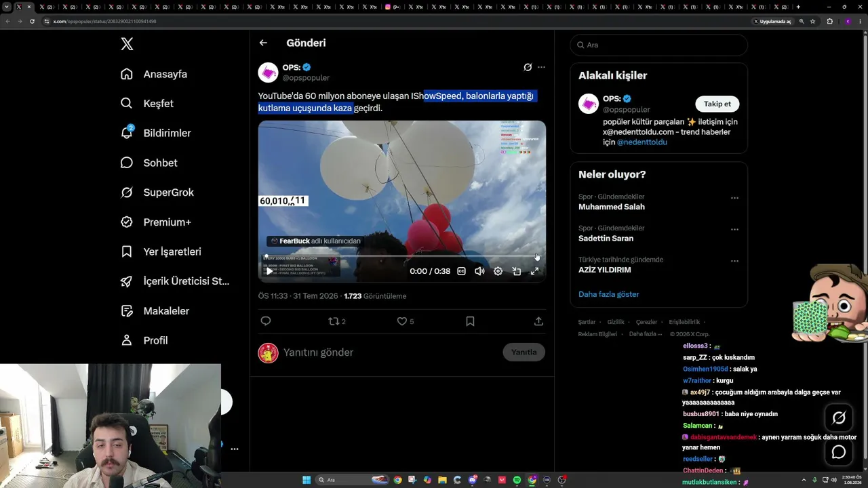This screenshot has width=868, height=488.
Task: Switch the video to fullscreen
Action: pyautogui.click(x=534, y=271)
